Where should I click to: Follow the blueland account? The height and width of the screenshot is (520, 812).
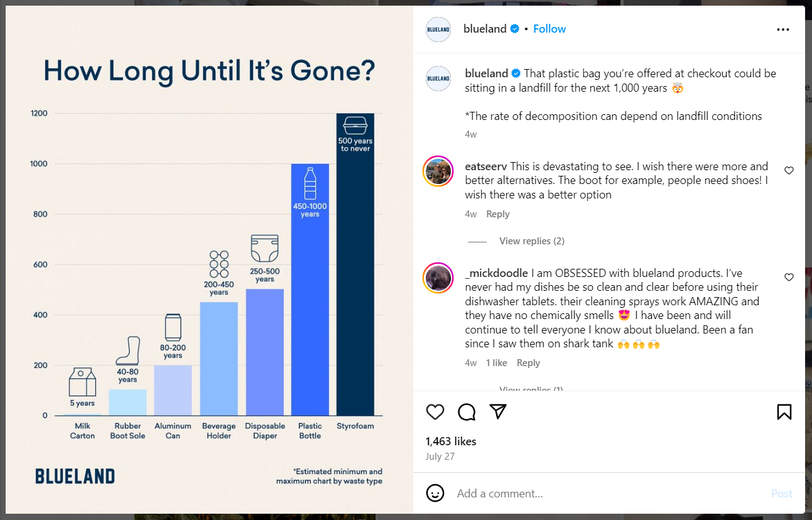(549, 29)
